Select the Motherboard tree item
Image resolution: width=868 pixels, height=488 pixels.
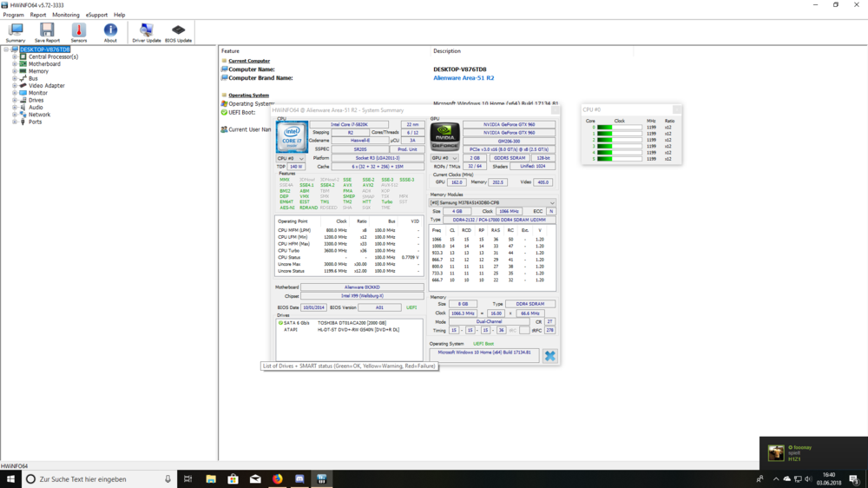44,64
